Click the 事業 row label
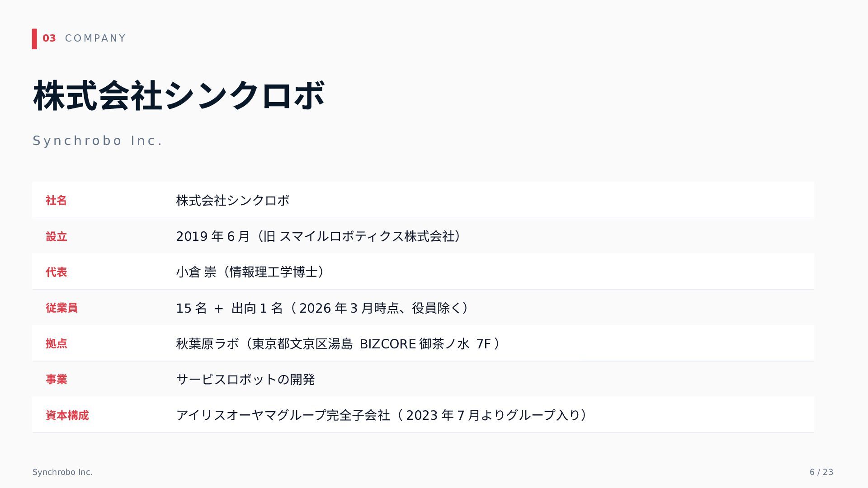 click(57, 379)
